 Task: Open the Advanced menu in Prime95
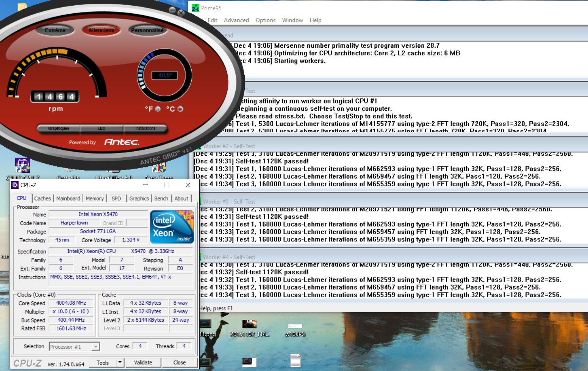[x=236, y=20]
